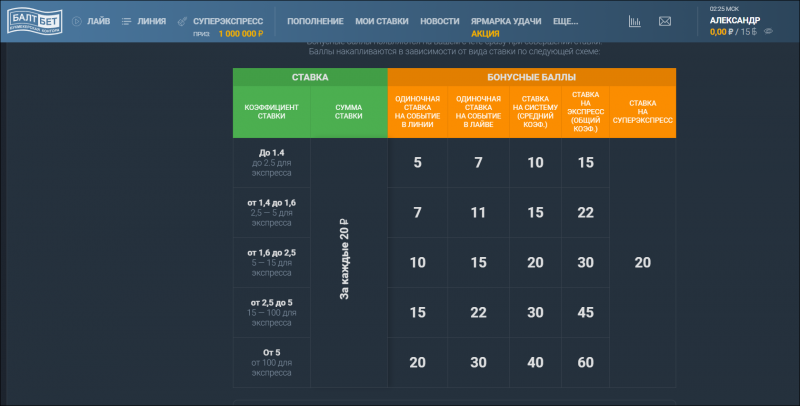Viewport: 800px width, 406px height.
Task: Open the Суперэкспресс section
Action: [228, 21]
